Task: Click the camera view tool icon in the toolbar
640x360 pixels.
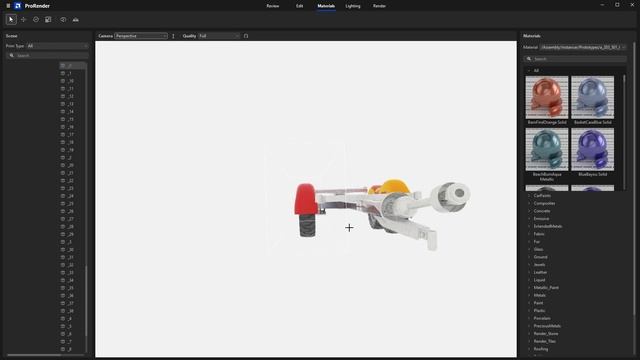Action: coord(63,20)
